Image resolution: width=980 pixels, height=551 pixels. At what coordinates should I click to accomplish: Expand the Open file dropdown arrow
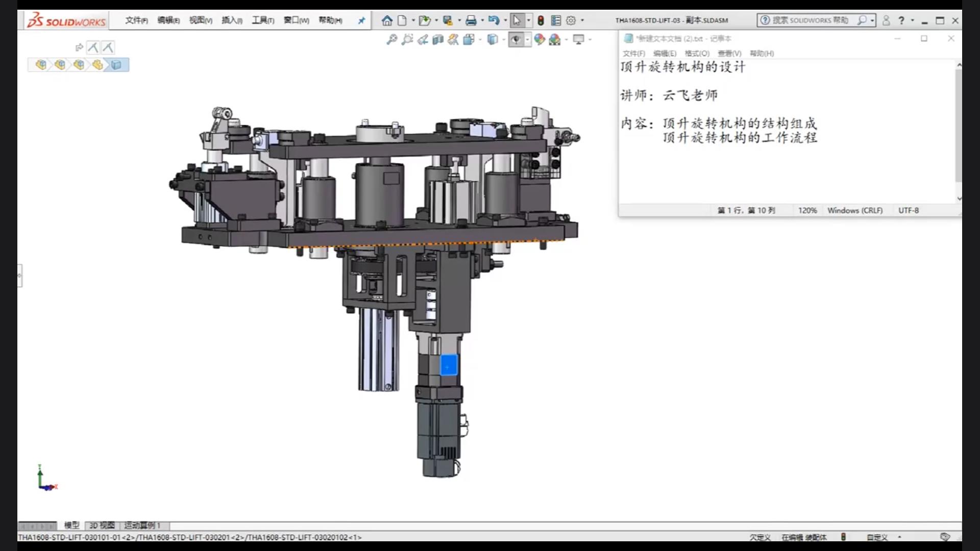coord(436,20)
